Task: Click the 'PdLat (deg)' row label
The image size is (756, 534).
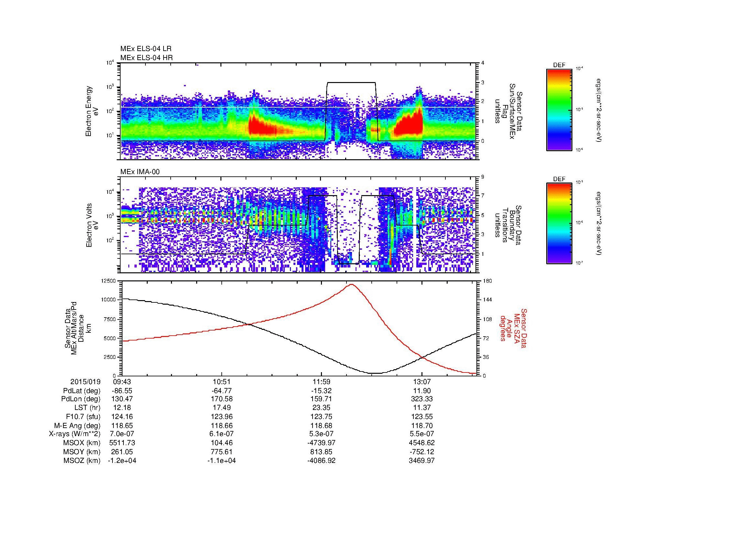Action: tap(82, 391)
